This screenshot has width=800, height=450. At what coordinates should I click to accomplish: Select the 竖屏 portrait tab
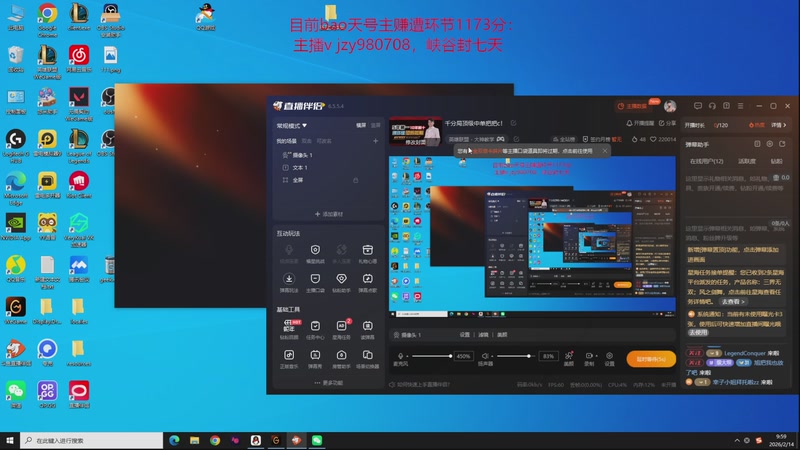click(376, 126)
